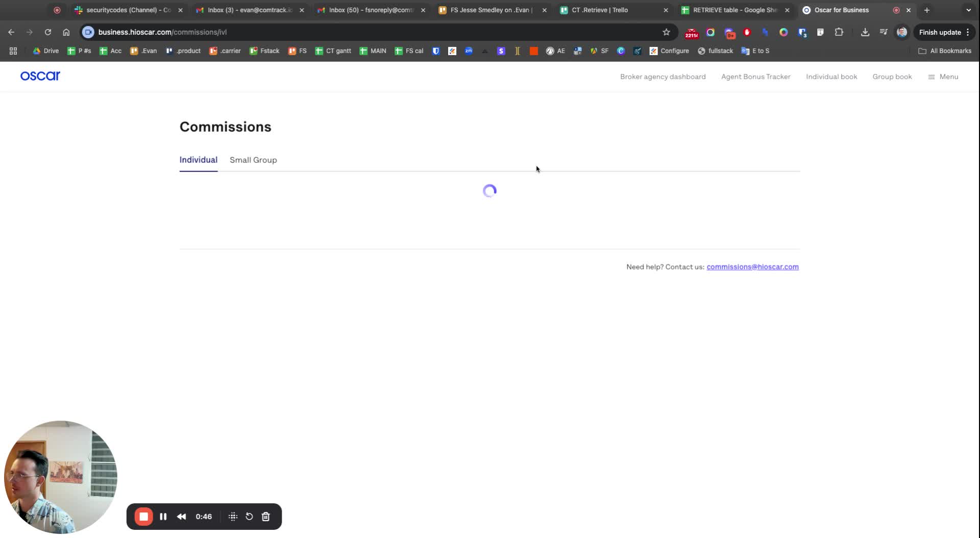Switch to the CT .Retrieve Trello tab
980x538 pixels.
tap(614, 10)
